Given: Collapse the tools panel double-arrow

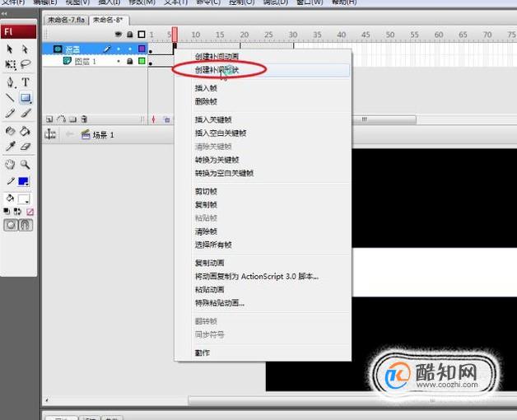Looking at the screenshot, I should click(4, 13).
